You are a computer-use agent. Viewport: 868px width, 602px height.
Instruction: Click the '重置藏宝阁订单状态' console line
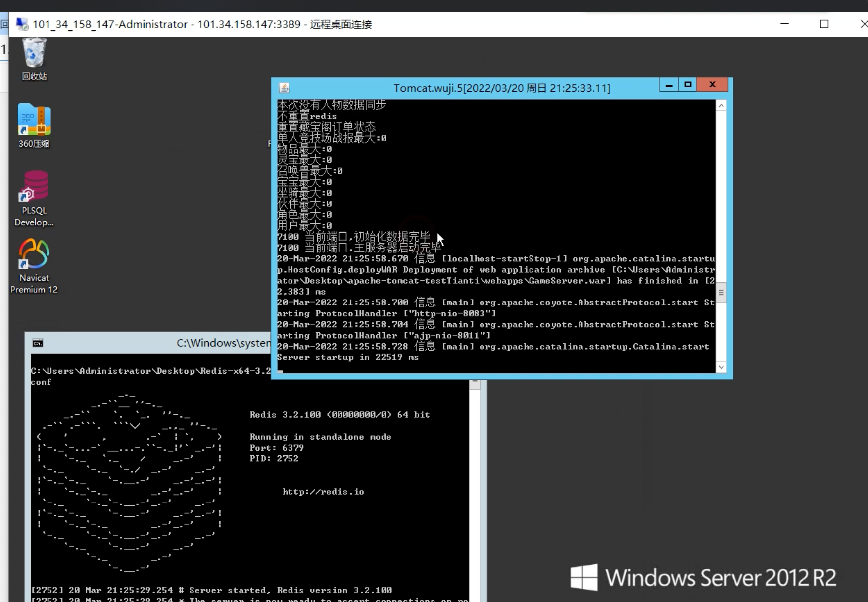point(326,127)
